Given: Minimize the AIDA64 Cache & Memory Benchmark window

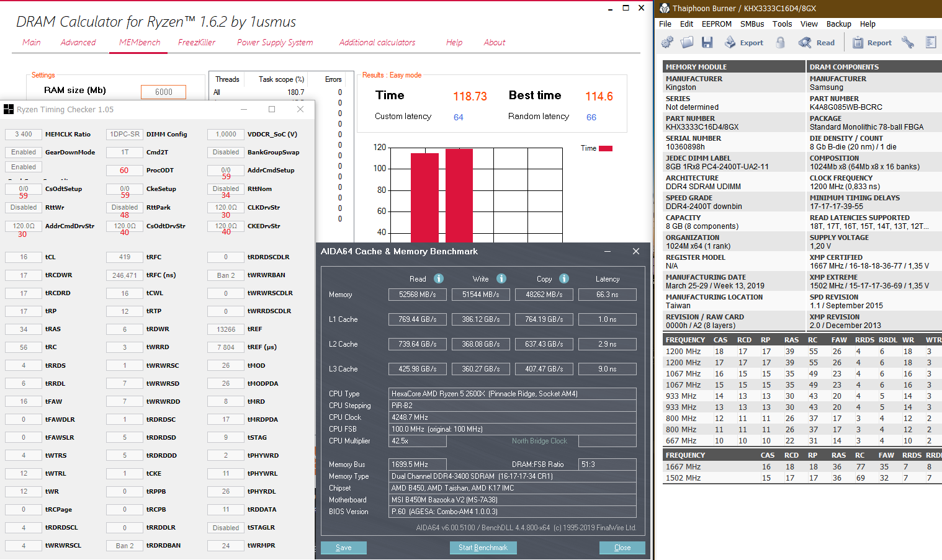Looking at the screenshot, I should [x=608, y=251].
